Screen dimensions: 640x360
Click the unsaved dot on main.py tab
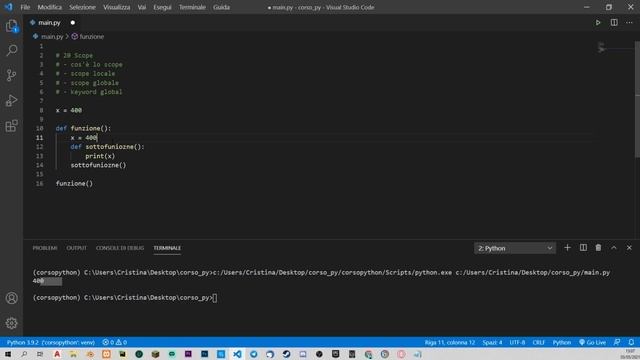click(x=73, y=22)
